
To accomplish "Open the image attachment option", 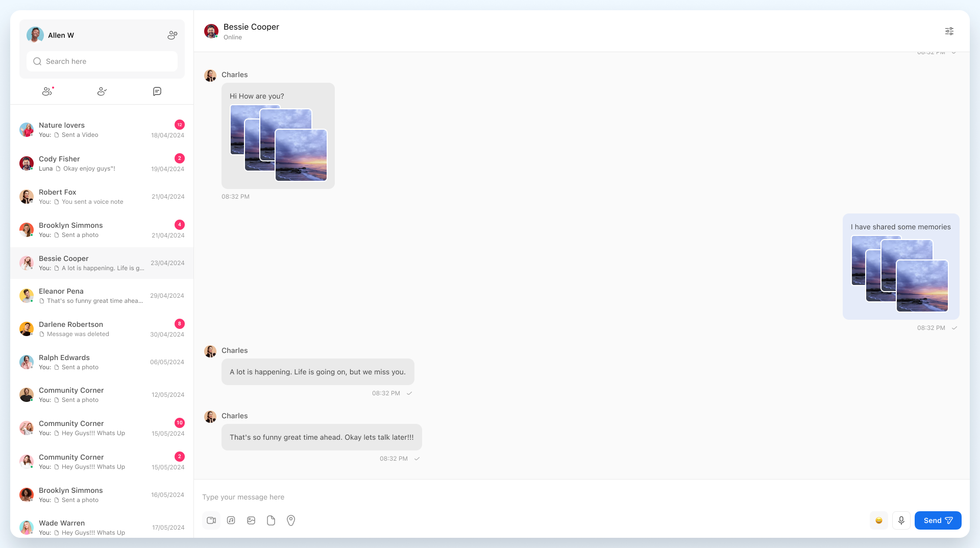I will [x=251, y=520].
